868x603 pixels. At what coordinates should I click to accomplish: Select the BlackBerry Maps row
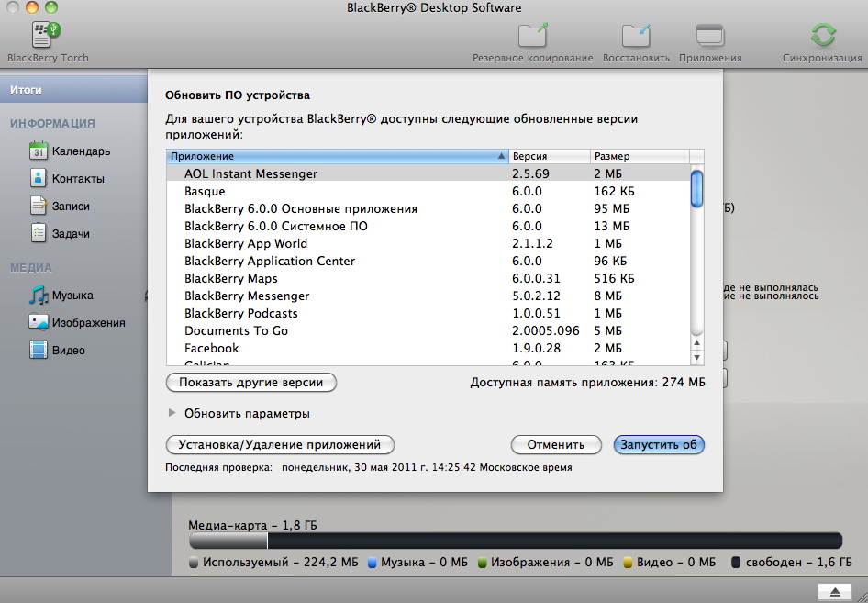428,278
